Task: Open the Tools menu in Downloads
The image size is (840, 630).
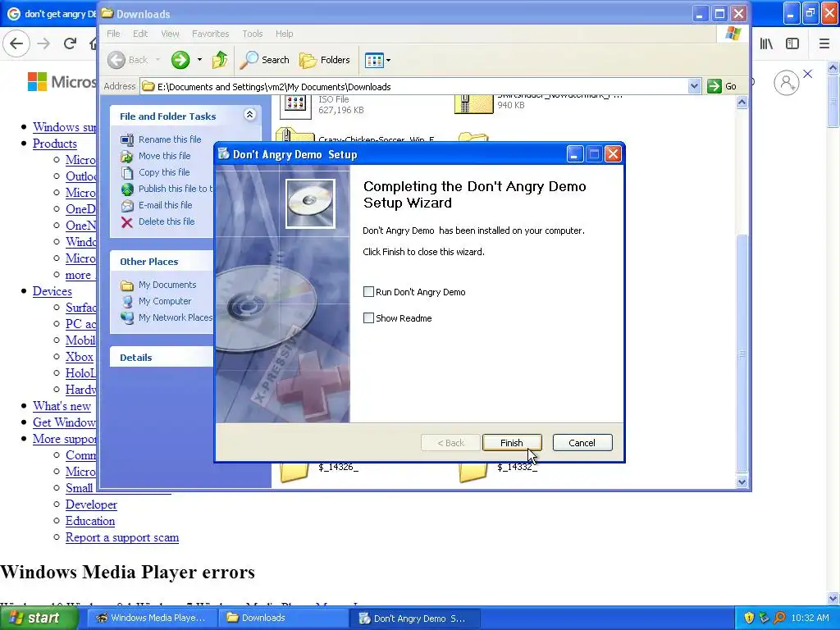Action: tap(253, 34)
